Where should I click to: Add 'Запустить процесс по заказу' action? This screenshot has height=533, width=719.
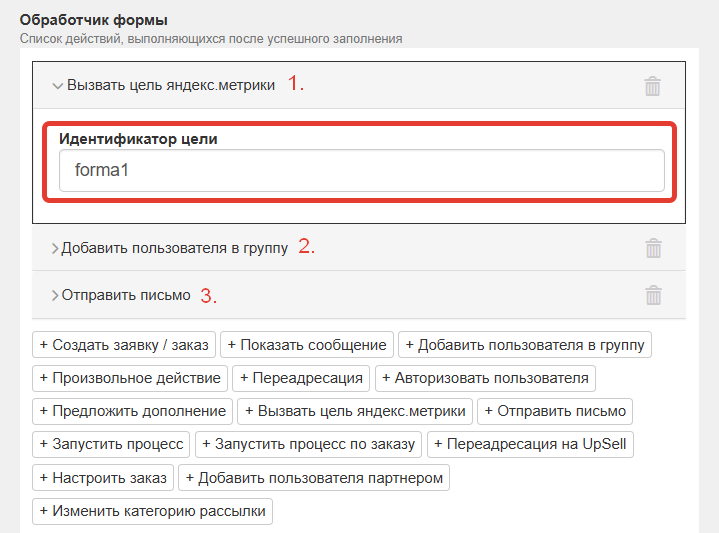click(x=309, y=443)
